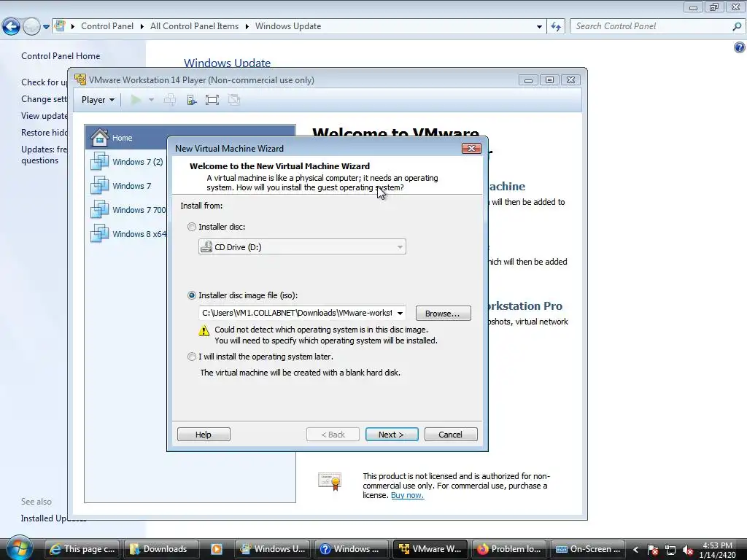Click the Control Panel Forward arrow button

[x=31, y=27]
